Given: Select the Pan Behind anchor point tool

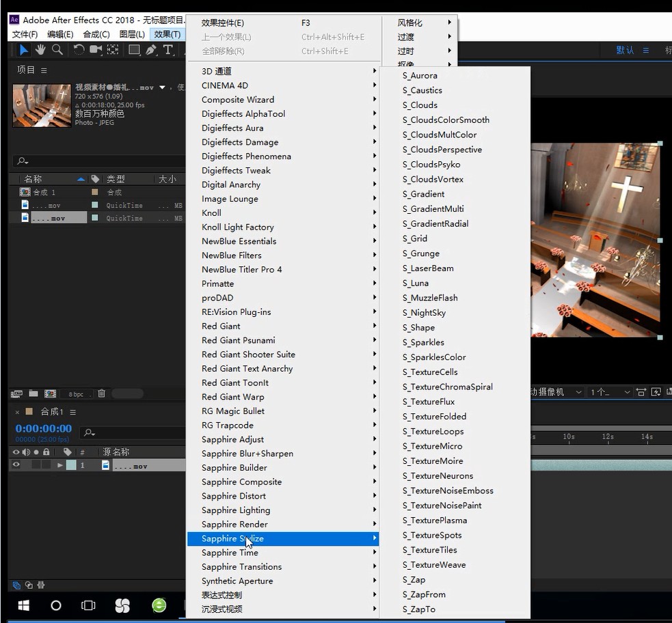Looking at the screenshot, I should point(113,50).
